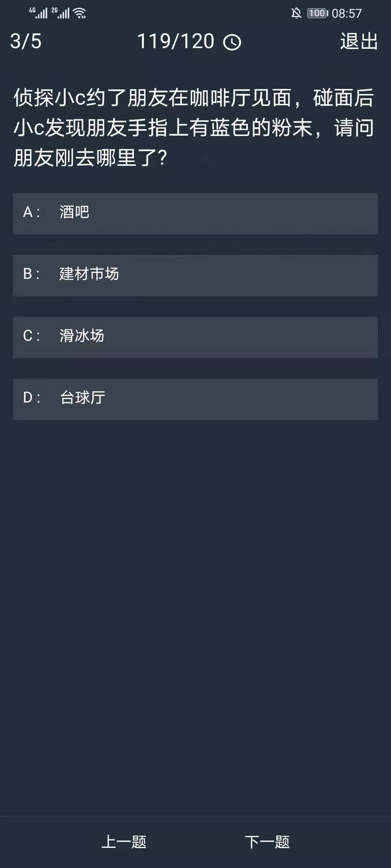Advance to next question with 下一题
This screenshot has height=868, width=391.
pos(267,842)
